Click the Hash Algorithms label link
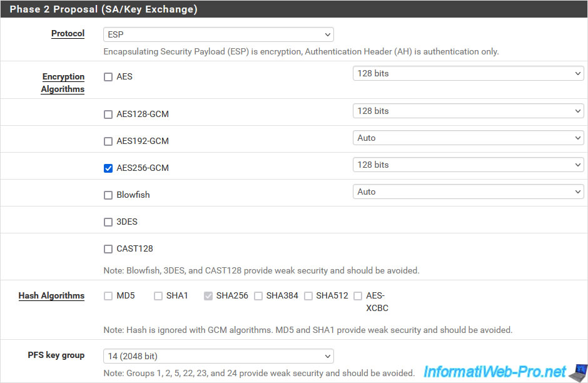Screen dimensions: 588x383 51,295
